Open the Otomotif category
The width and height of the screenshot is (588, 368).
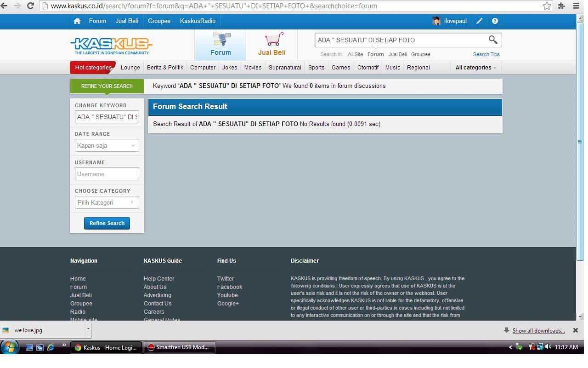pyautogui.click(x=368, y=68)
